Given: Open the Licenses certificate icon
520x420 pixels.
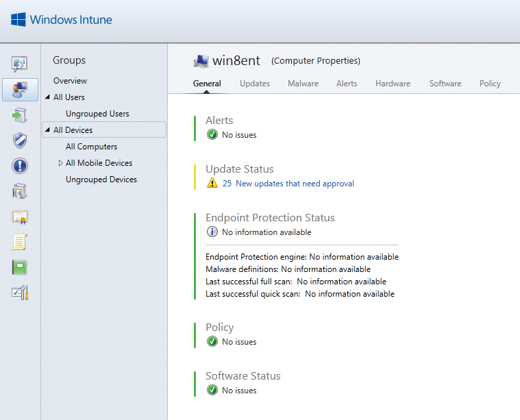Looking at the screenshot, I should coord(20,217).
